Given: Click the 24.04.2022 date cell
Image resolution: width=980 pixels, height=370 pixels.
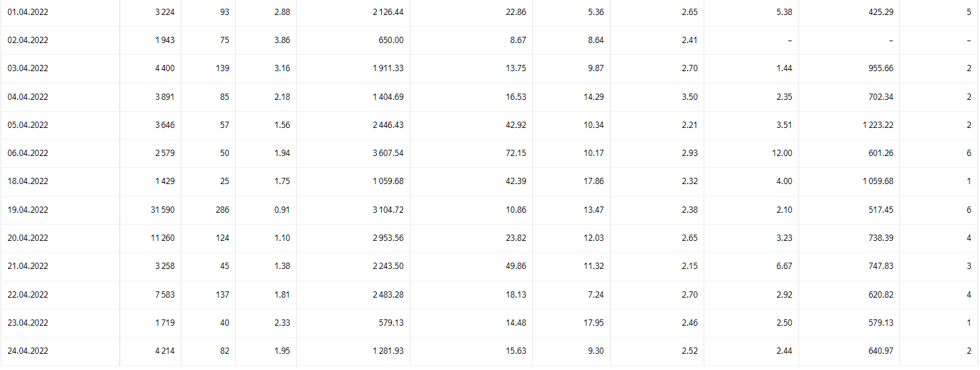Looking at the screenshot, I should click(28, 351).
